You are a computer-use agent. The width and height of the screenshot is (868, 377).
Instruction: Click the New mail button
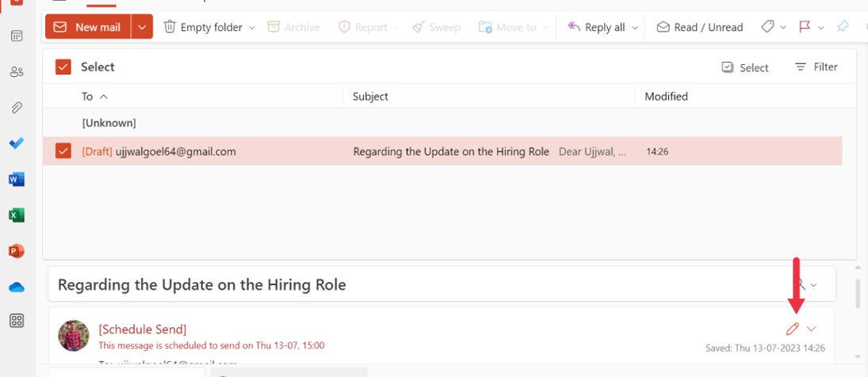tap(88, 27)
